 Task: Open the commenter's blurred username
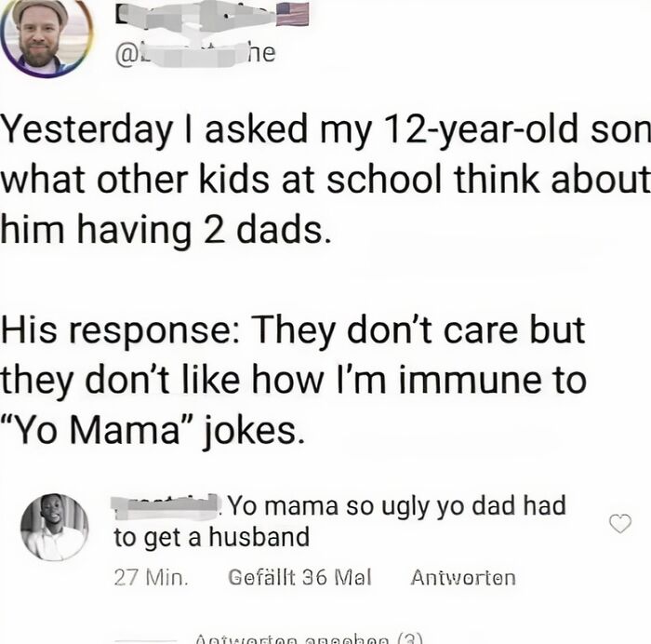pos(166,507)
